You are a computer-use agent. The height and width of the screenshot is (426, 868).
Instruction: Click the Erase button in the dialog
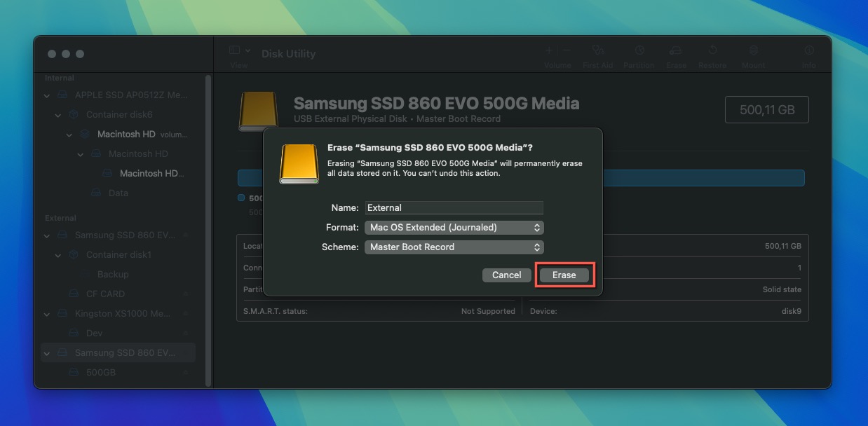pyautogui.click(x=564, y=275)
